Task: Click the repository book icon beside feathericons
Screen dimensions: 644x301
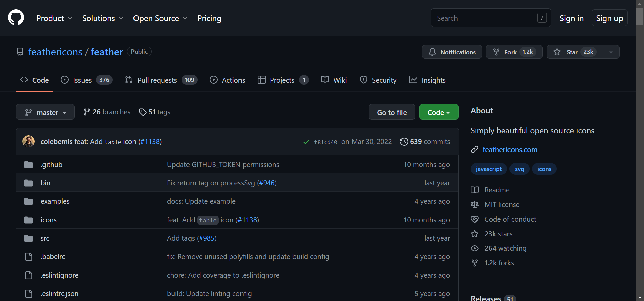Action: pyautogui.click(x=20, y=52)
